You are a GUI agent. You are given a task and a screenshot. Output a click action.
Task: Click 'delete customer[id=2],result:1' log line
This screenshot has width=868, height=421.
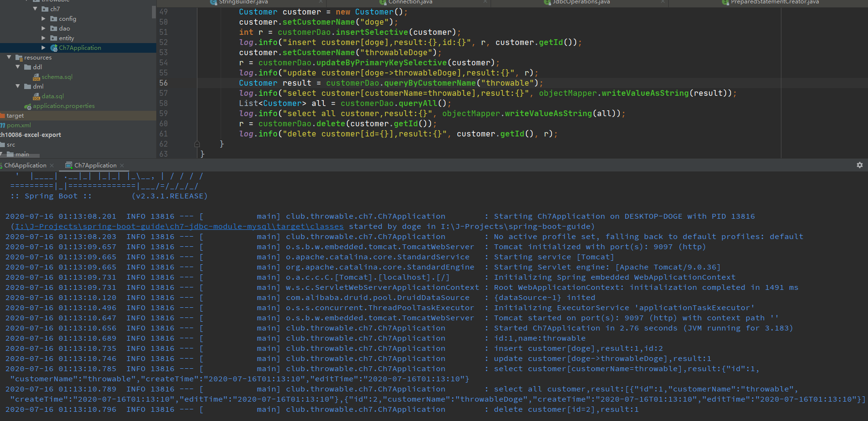click(x=566, y=409)
